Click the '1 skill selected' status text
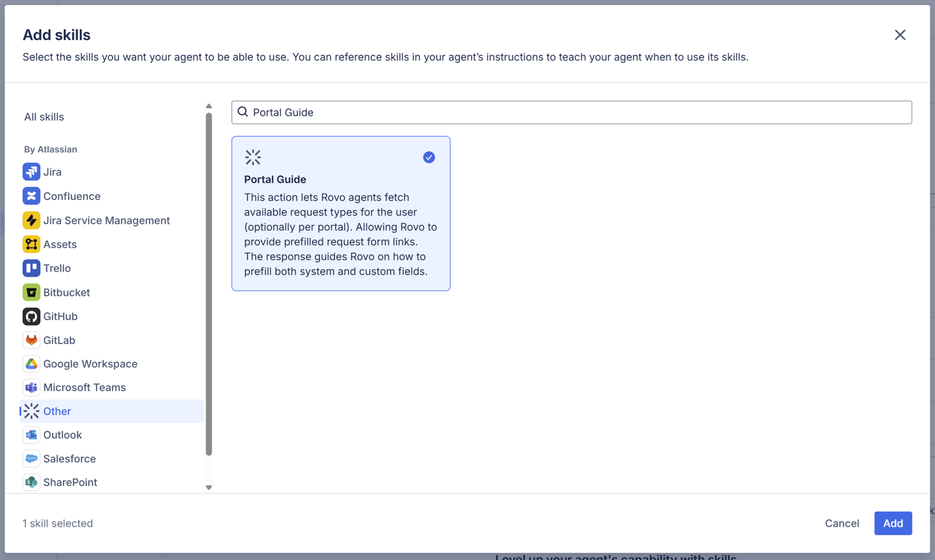935x560 pixels. (x=58, y=524)
